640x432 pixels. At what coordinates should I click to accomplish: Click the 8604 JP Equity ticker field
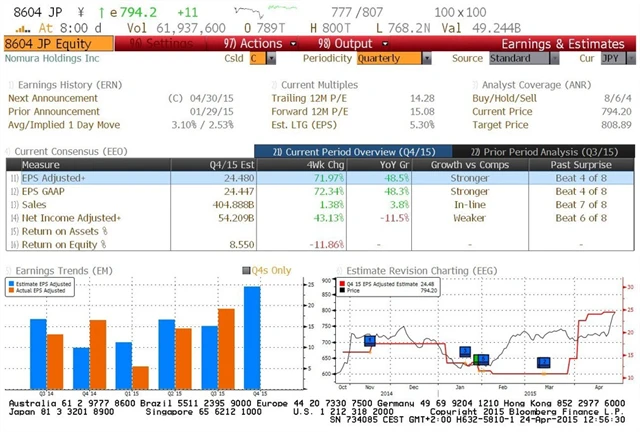tap(45, 44)
